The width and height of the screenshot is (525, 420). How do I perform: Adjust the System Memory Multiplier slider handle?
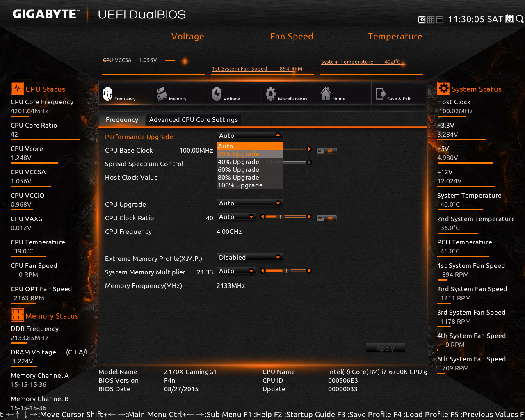pos(287,271)
